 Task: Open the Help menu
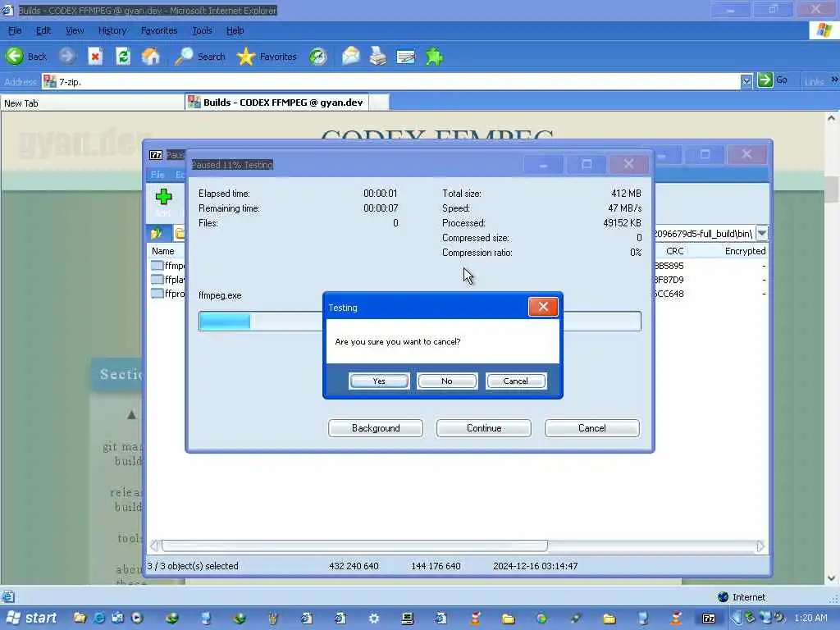tap(235, 30)
